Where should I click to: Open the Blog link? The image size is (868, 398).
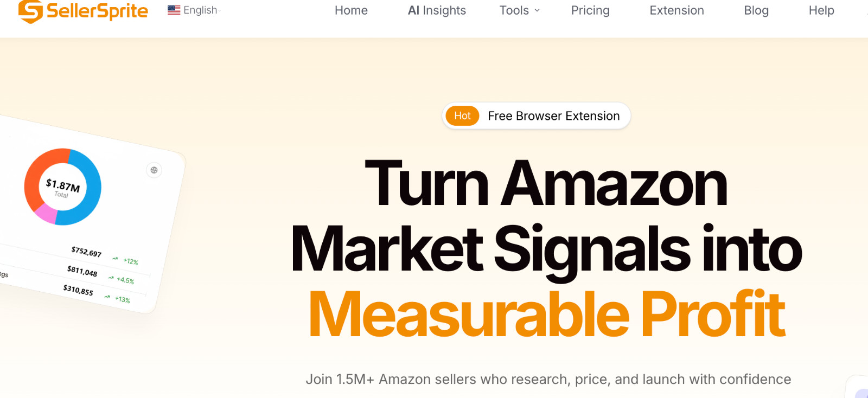click(756, 10)
